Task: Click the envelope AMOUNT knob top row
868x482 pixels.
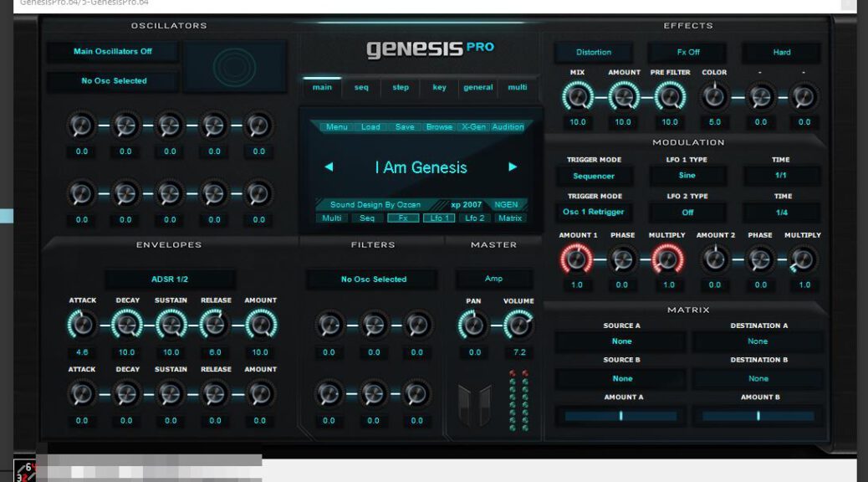Action: click(x=260, y=324)
